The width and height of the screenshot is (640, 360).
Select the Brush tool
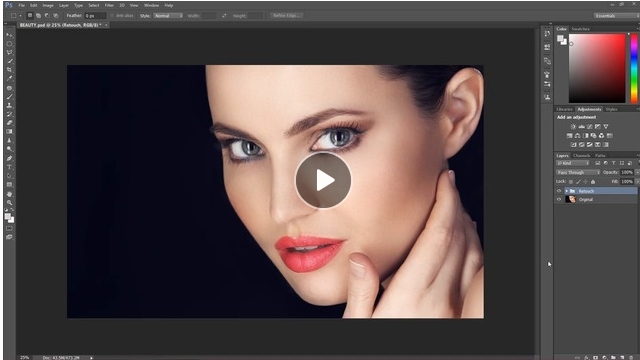pos(9,97)
